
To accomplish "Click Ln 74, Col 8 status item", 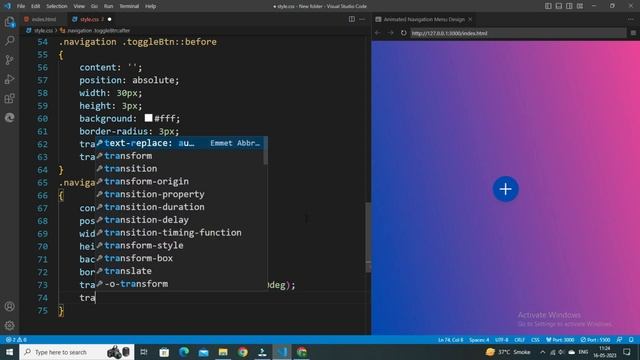I will point(451,340).
